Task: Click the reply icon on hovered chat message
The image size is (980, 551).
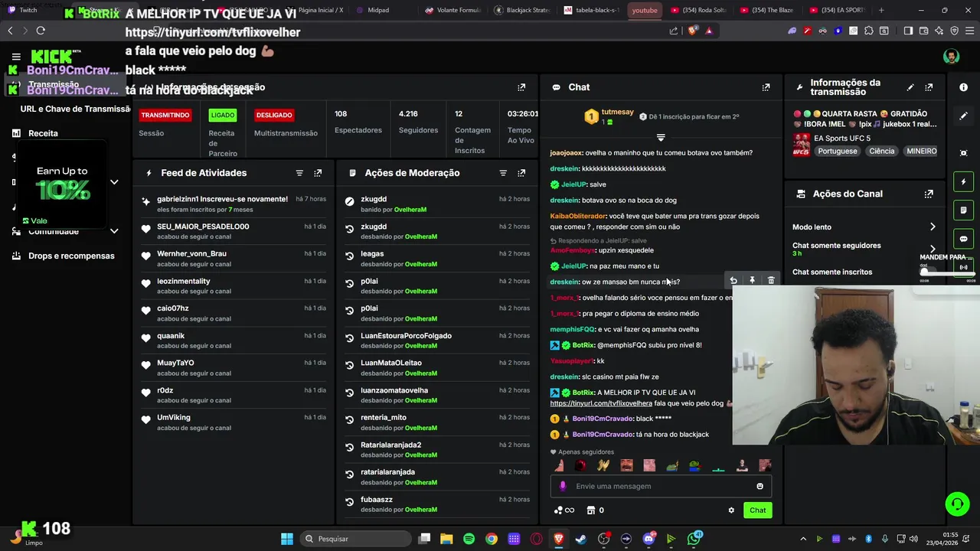Action: 733,281
